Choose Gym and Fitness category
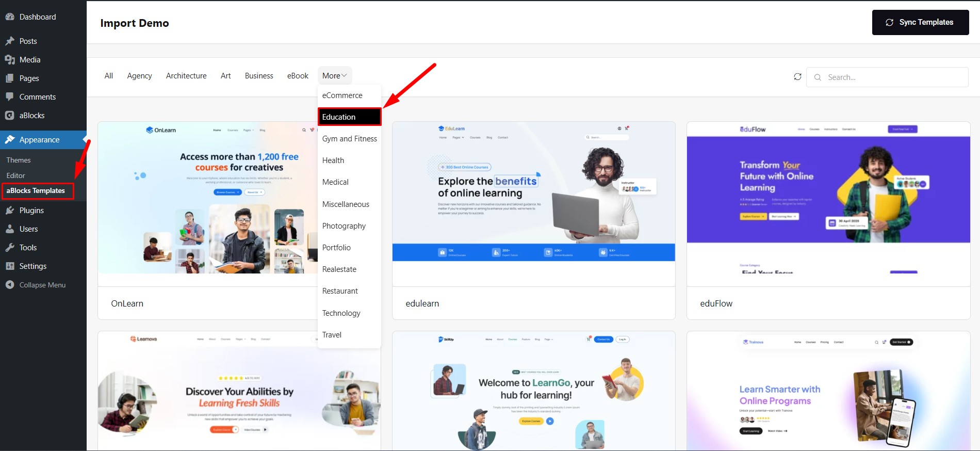The image size is (980, 451). [349, 139]
